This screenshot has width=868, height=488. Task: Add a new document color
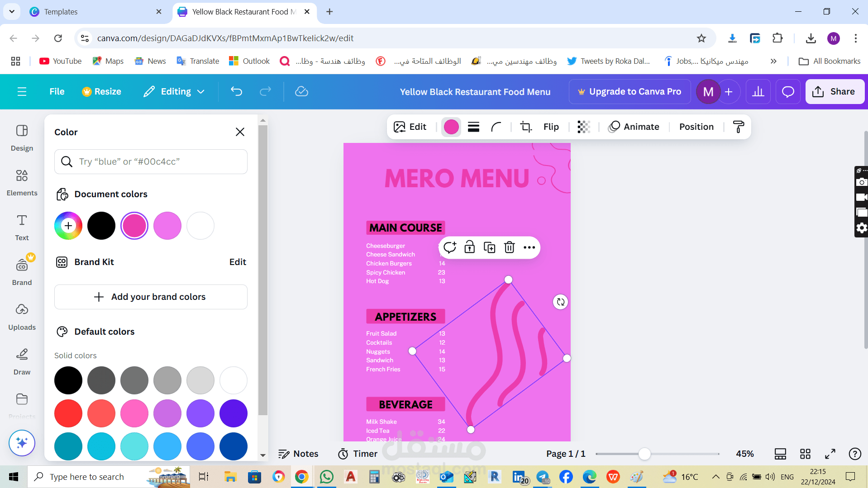pos(68,226)
